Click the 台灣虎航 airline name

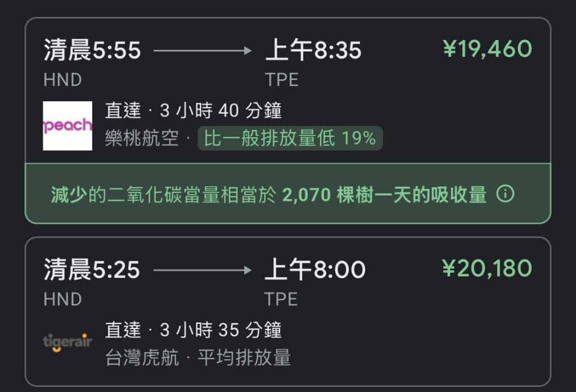click(x=142, y=358)
